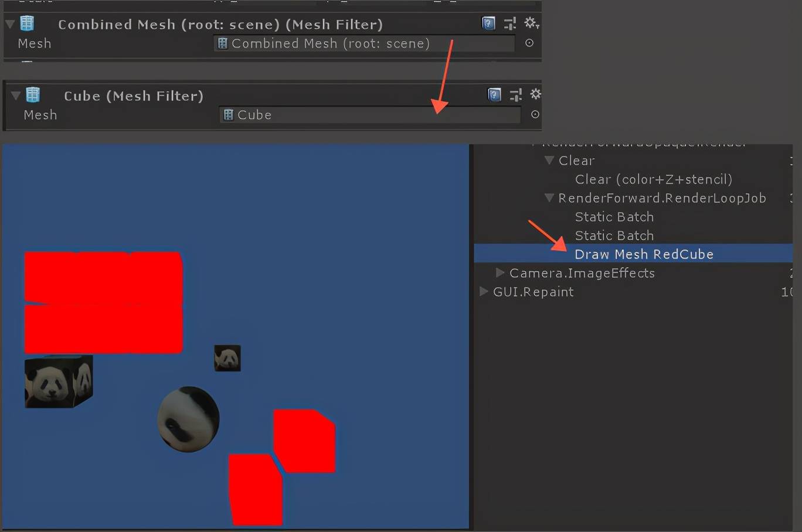The height and width of the screenshot is (532, 802).
Task: Expand the GUI.Repaint node
Action: (483, 291)
